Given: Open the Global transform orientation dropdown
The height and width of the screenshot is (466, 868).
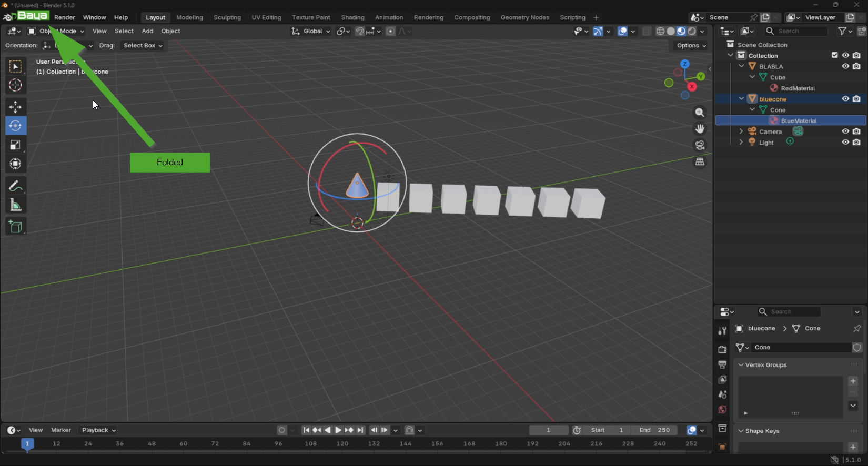Looking at the screenshot, I should (311, 31).
